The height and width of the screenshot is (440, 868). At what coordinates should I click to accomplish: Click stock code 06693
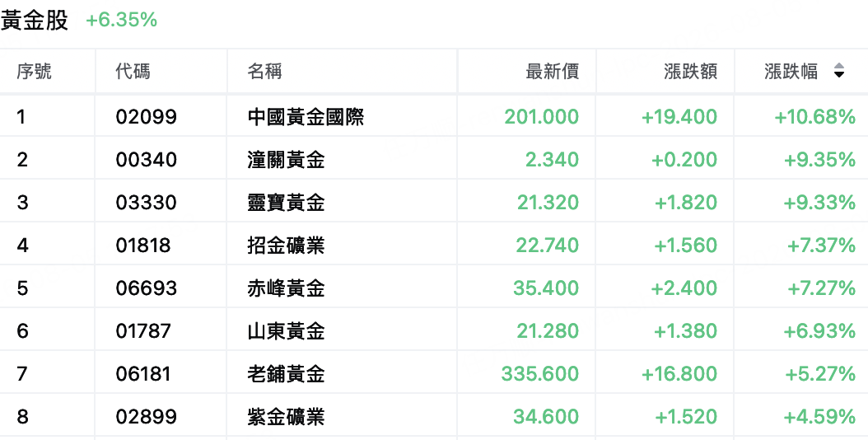pyautogui.click(x=146, y=288)
